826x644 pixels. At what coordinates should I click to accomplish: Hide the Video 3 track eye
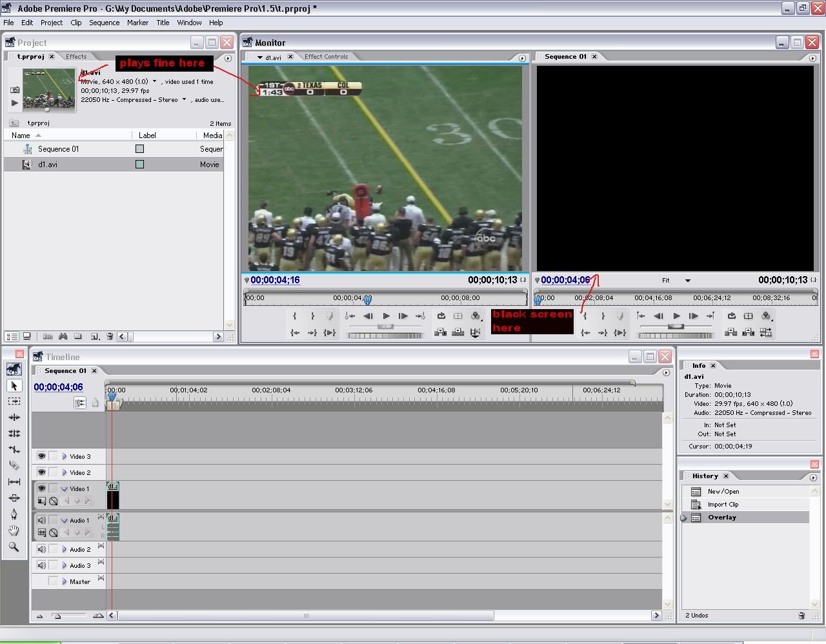pos(41,456)
